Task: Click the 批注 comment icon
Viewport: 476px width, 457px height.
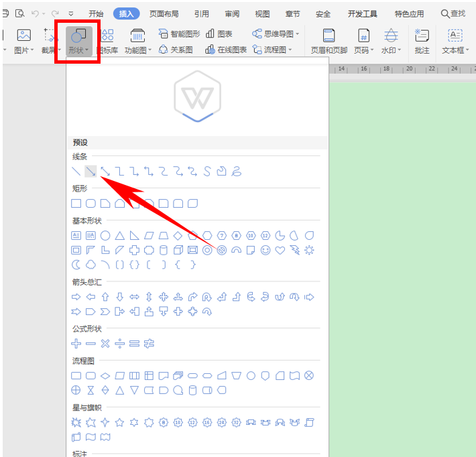Action: click(422, 42)
